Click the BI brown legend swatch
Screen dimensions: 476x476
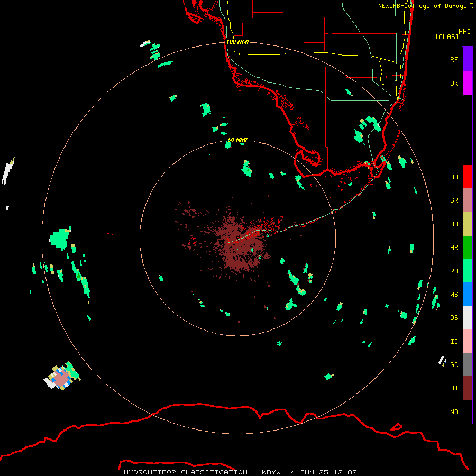coord(467,388)
